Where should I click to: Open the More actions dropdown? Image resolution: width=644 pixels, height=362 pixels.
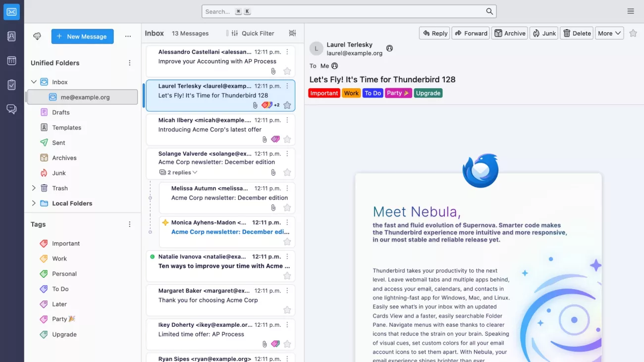tap(609, 33)
